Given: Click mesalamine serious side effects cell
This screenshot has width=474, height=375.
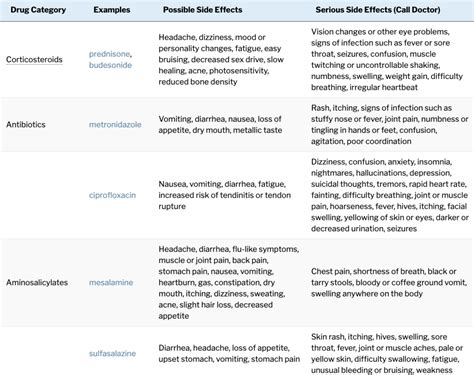Looking at the screenshot, I should (389, 283).
